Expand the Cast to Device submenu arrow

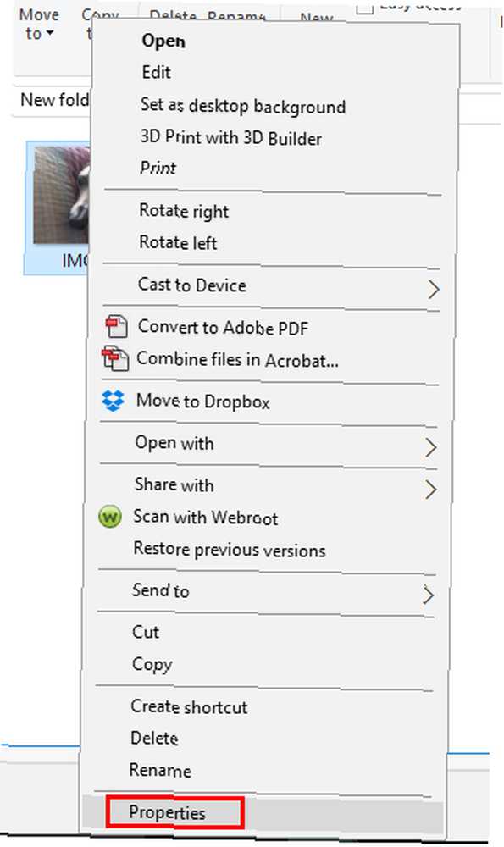[x=433, y=289]
